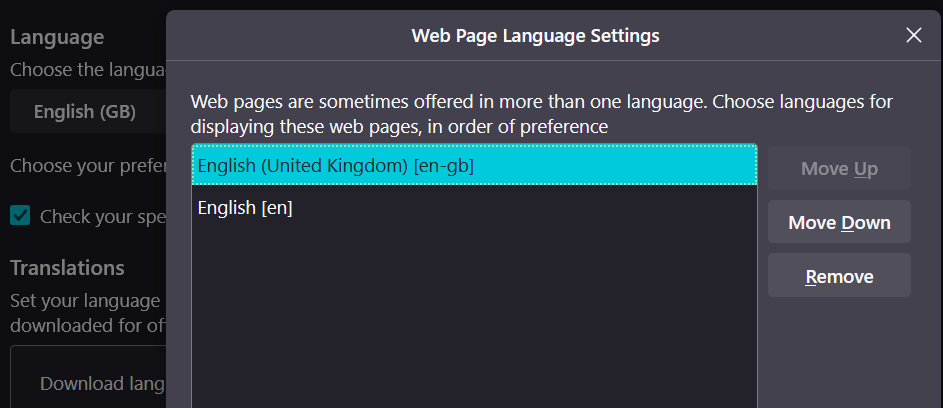Click the Language section heading
The height and width of the screenshot is (408, 943).
(x=57, y=38)
